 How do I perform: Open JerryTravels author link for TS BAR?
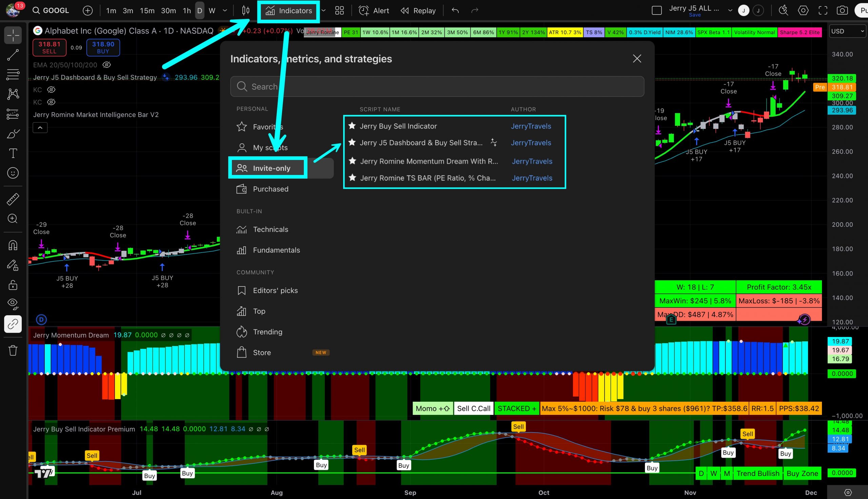pos(532,178)
